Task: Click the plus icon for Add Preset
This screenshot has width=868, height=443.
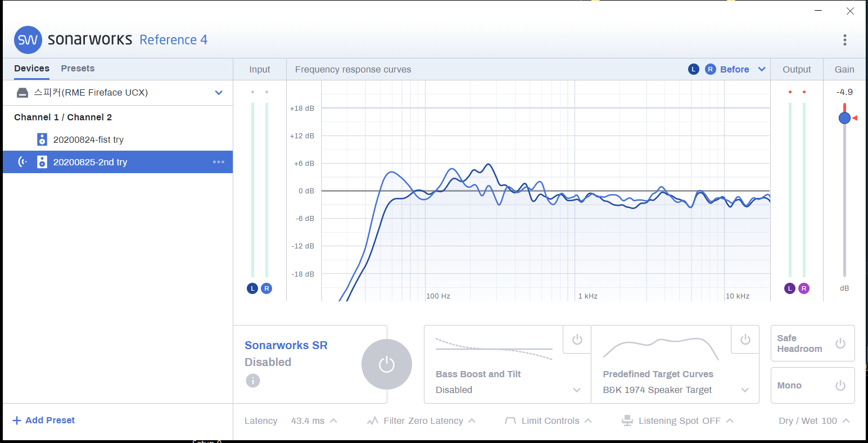Action: 17,421
